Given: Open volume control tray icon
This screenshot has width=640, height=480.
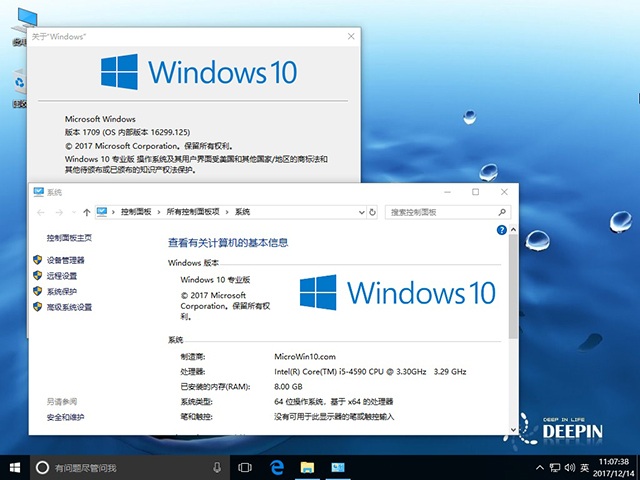Looking at the screenshot, I should tap(570, 467).
